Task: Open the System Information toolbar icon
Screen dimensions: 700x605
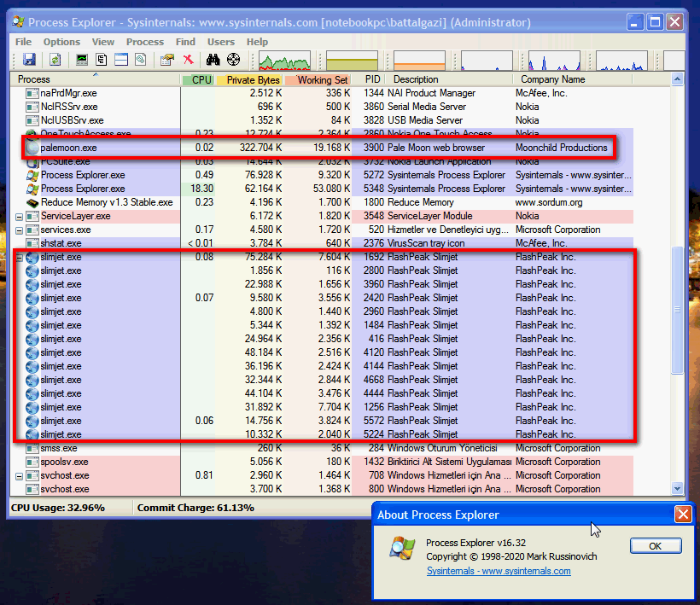Action: tap(82, 60)
